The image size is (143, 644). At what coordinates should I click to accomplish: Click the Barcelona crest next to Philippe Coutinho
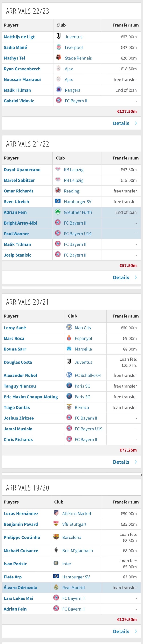click(56, 537)
